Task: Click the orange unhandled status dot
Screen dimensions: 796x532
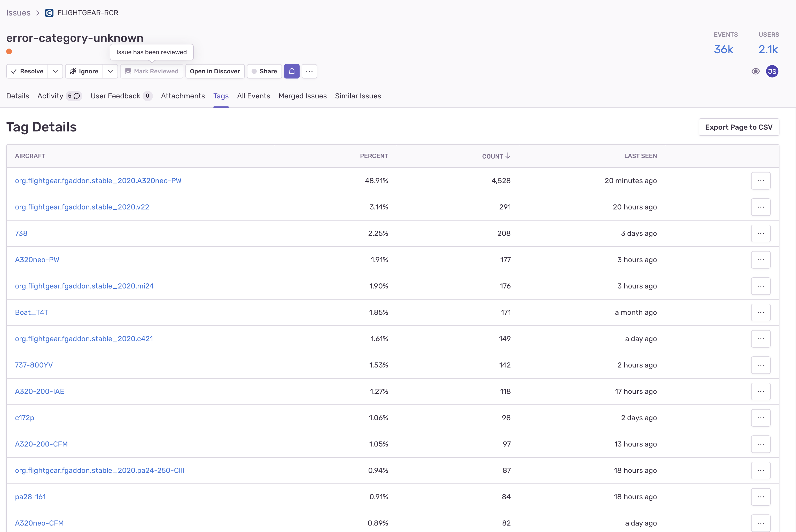Action: coord(9,52)
